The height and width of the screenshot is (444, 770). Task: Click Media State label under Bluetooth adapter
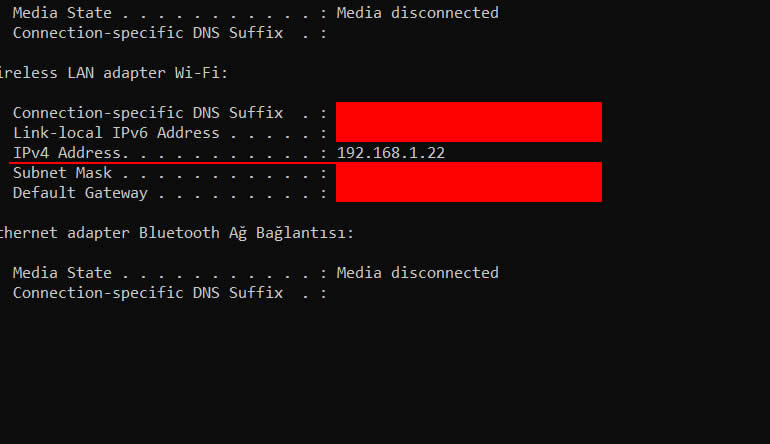tap(61, 273)
